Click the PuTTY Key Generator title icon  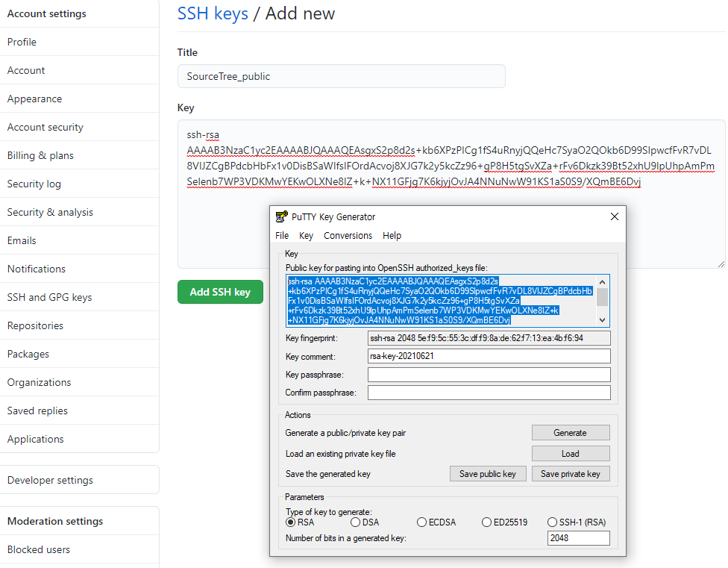click(x=281, y=216)
